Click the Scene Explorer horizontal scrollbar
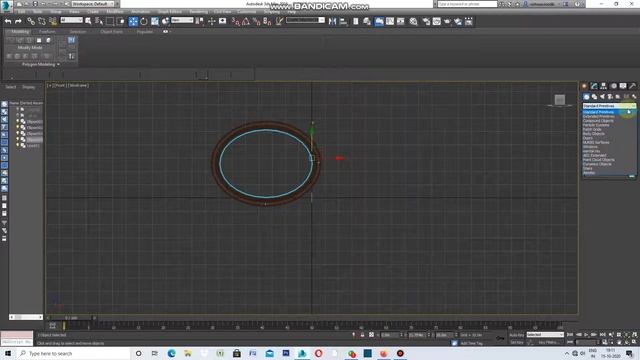The height and width of the screenshot is (360, 640). tap(26, 317)
